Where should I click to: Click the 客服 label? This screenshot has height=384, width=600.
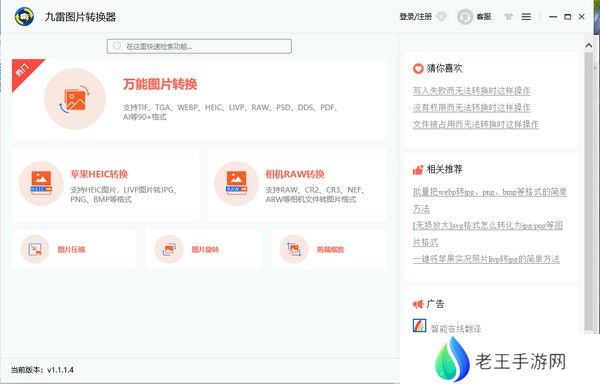(x=484, y=16)
